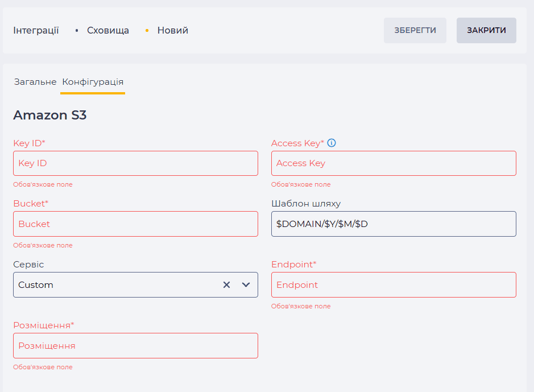Click the Шаблон шляху label

pyautogui.click(x=306, y=204)
